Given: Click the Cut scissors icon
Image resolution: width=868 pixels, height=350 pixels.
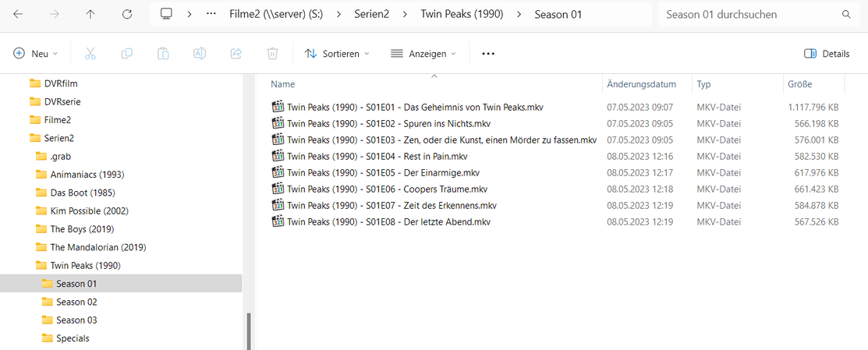Looking at the screenshot, I should point(90,54).
